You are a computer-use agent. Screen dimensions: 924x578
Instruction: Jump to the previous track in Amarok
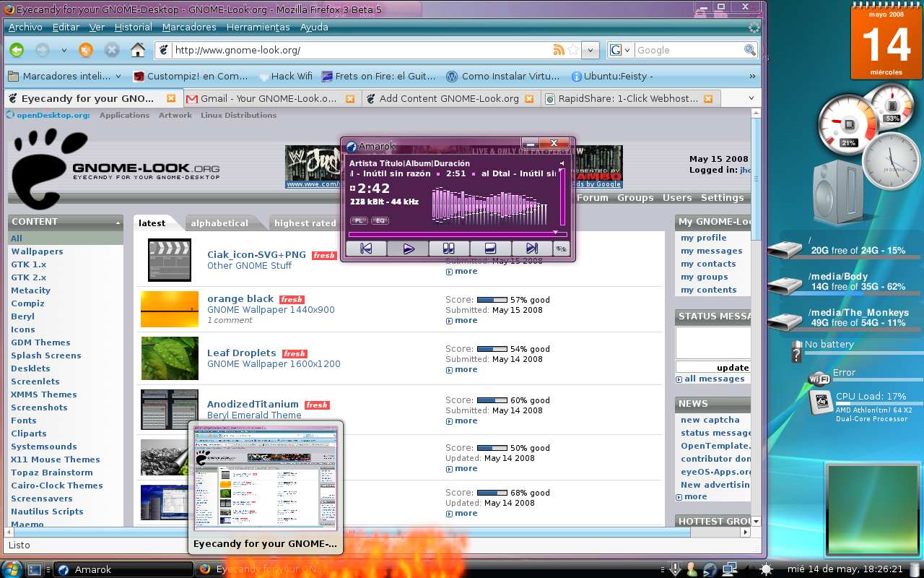[x=367, y=248]
